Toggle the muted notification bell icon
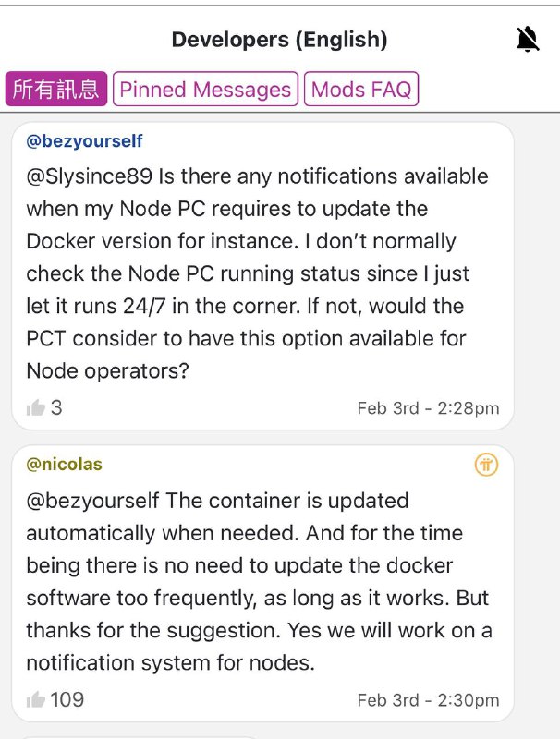Screen dimensions: 560x739 click(528, 40)
